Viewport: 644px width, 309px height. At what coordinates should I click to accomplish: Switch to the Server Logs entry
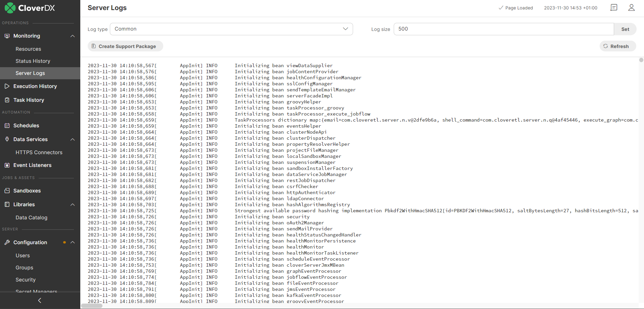tap(30, 73)
